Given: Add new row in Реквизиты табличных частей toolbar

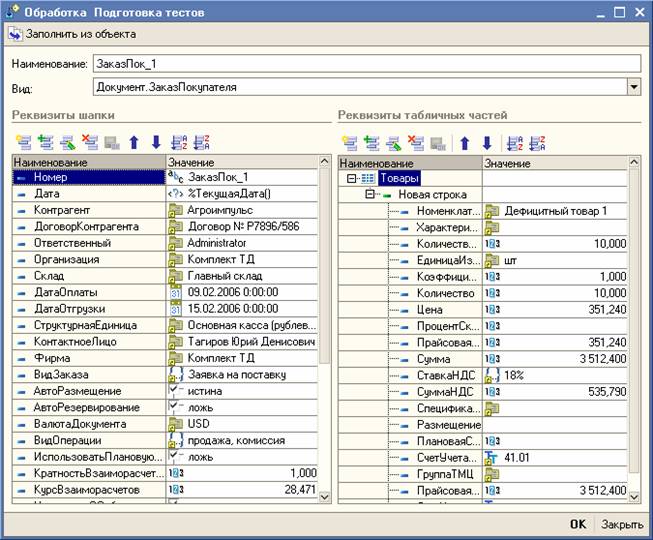Looking at the screenshot, I should (x=350, y=143).
